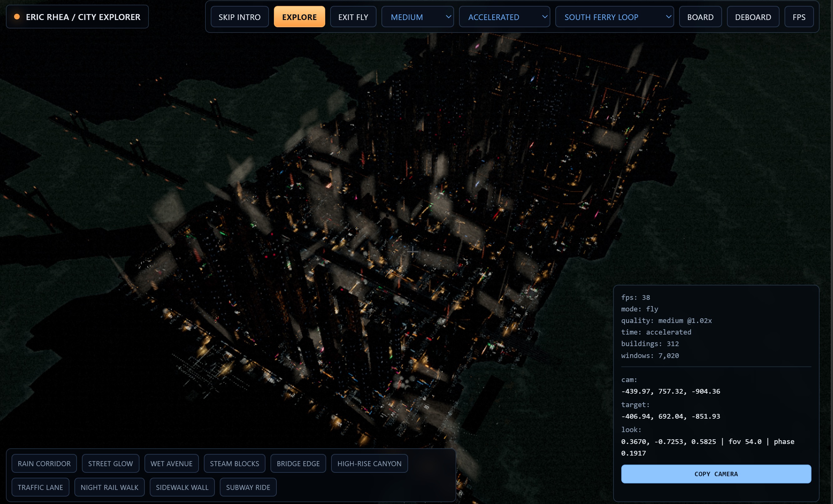833x504 pixels.
Task: Click the 'fps: 38' readout
Action: (636, 297)
